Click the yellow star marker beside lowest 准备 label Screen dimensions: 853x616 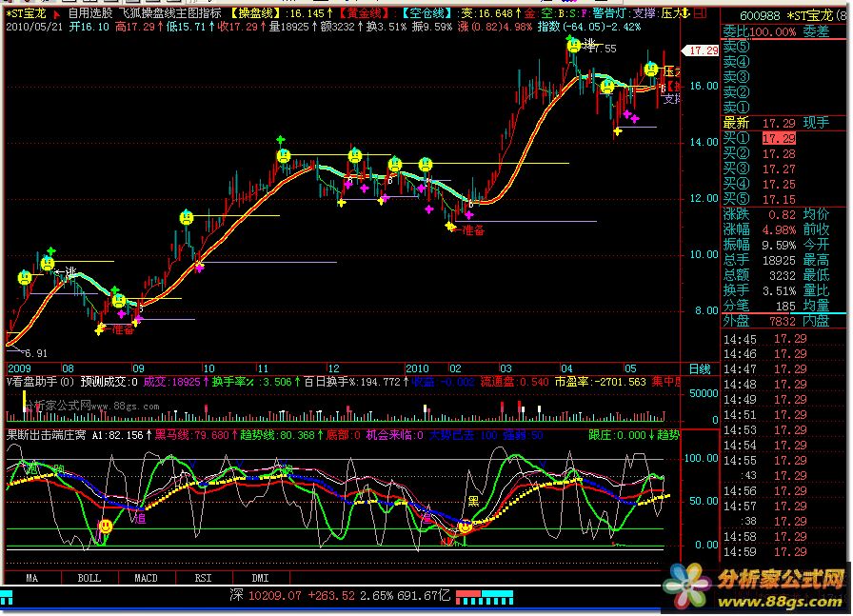click(x=100, y=329)
